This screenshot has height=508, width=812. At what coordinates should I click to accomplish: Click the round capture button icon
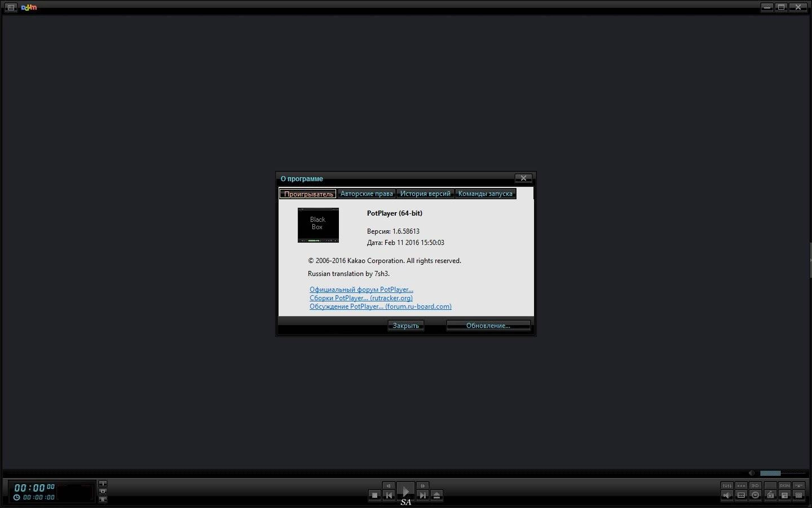(x=755, y=495)
